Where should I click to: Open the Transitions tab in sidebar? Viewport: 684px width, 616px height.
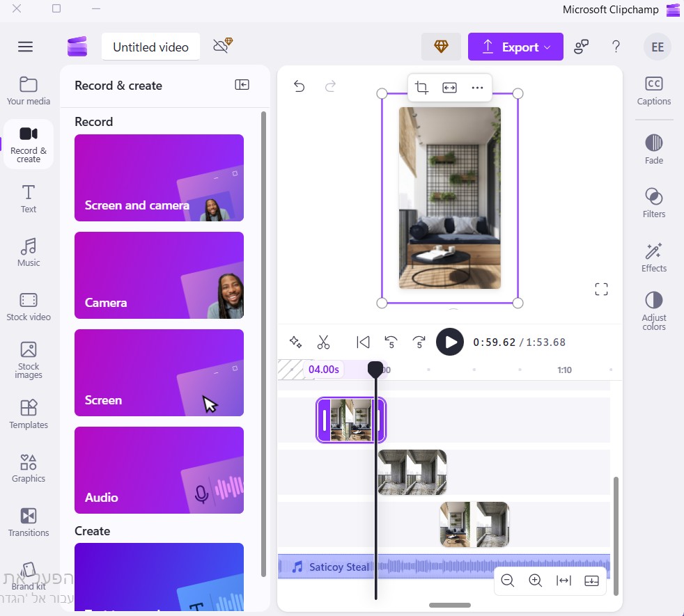(29, 522)
